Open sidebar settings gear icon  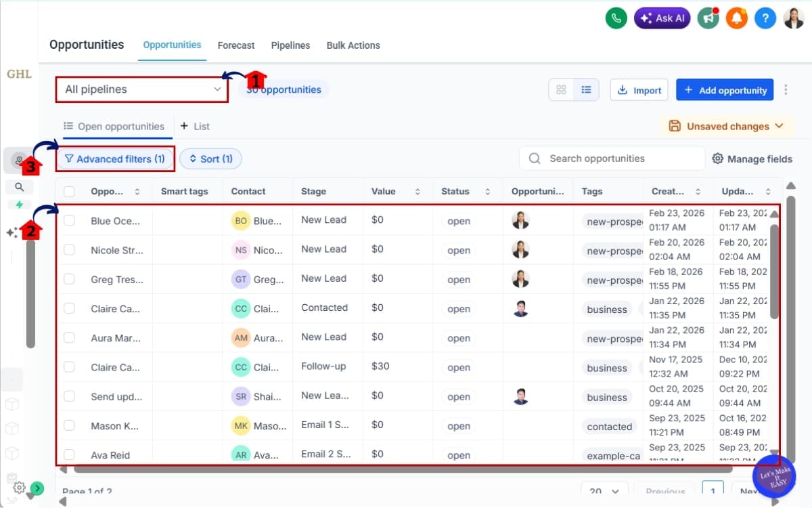click(x=19, y=487)
